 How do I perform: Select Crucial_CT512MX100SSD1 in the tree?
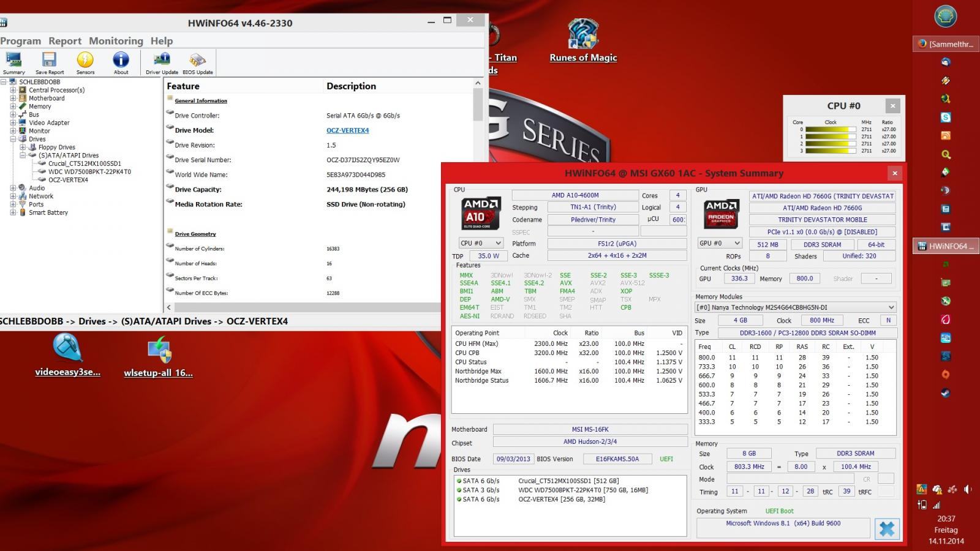85,163
